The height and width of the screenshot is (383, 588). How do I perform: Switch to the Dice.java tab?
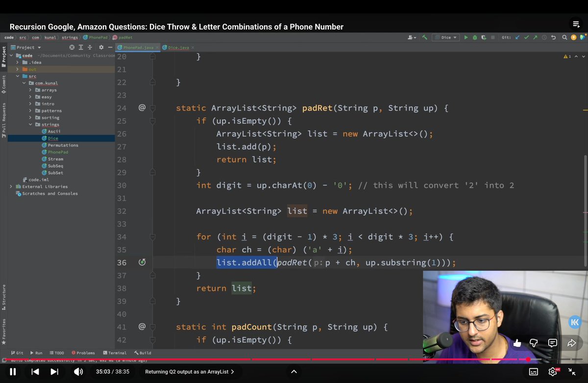[178, 48]
